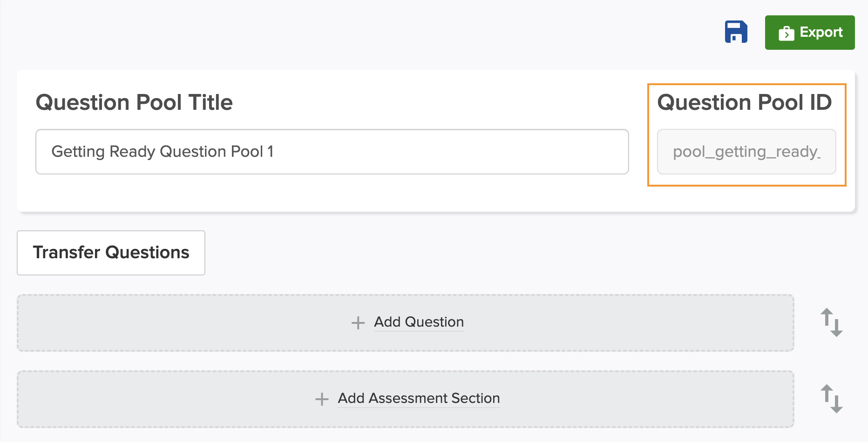
Task: Click the Question Pool ID field
Action: [x=746, y=152]
